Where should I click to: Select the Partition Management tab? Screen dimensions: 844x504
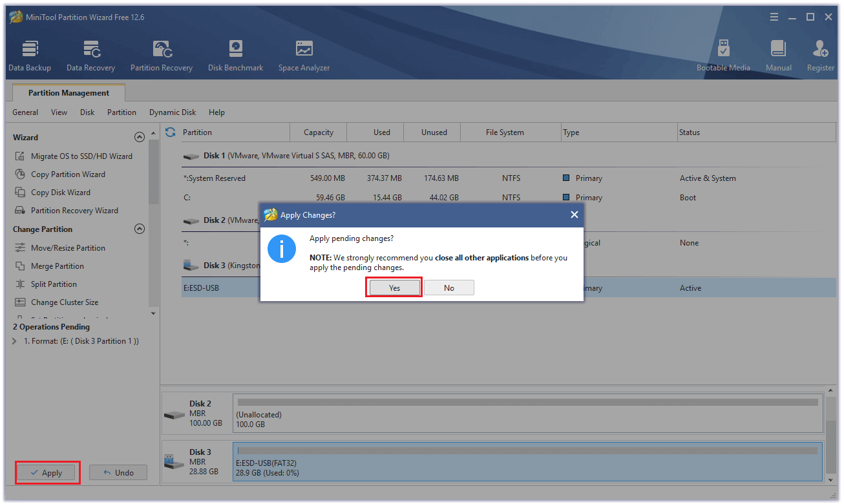(69, 93)
